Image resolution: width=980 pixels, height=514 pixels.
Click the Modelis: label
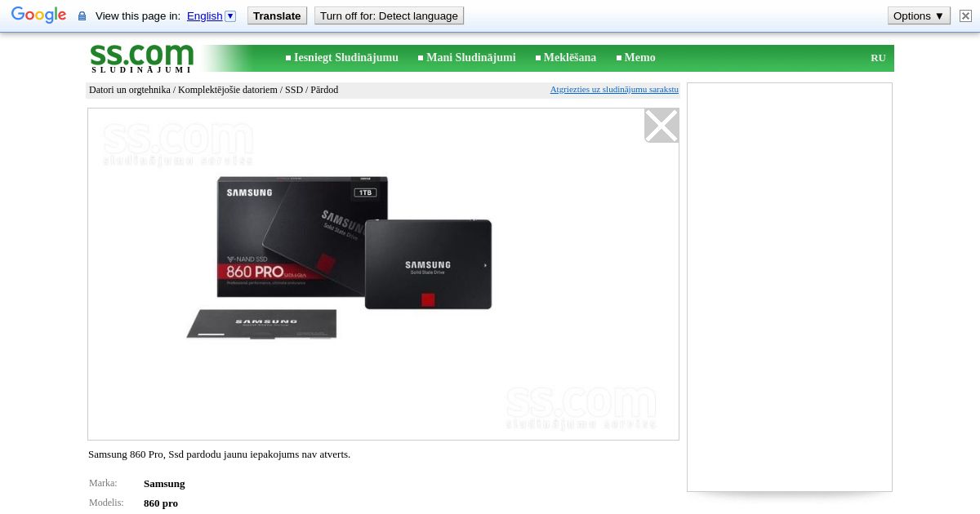106,503
